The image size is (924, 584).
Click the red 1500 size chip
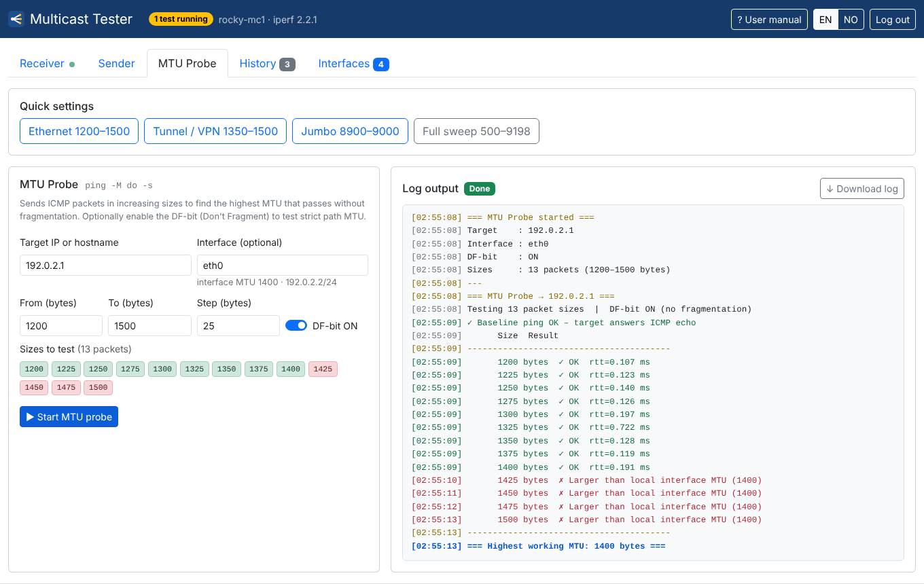click(x=98, y=387)
